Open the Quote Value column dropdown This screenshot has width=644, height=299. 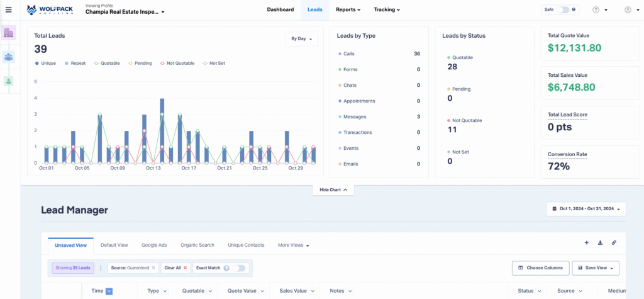(x=262, y=291)
